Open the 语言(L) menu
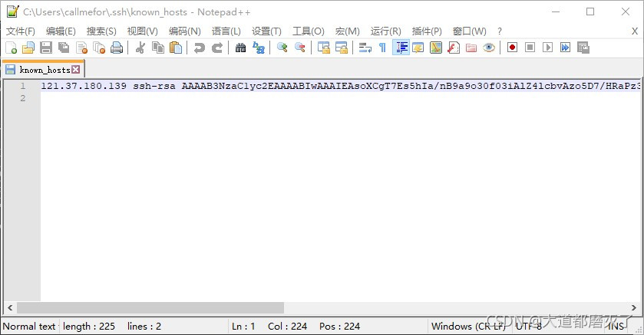 [226, 31]
